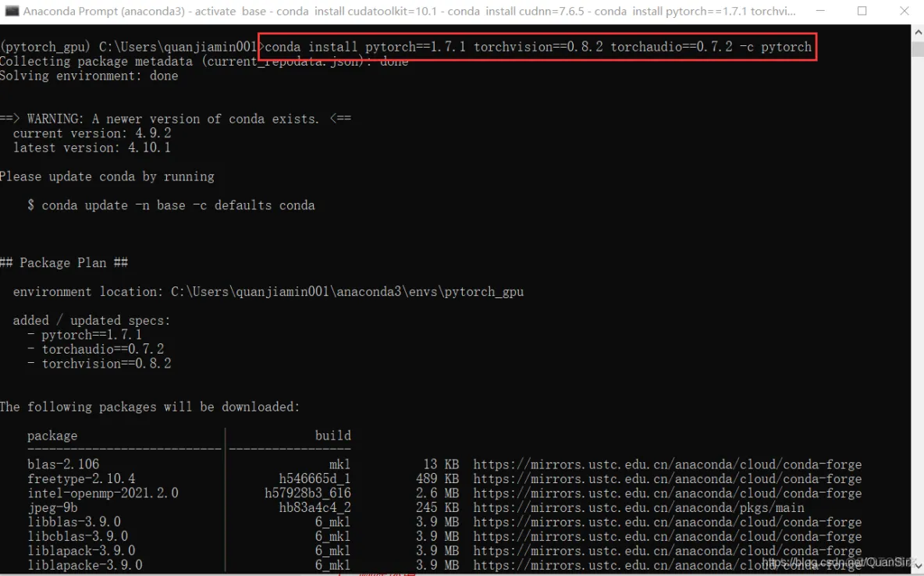Click the freetype-2.10.4 package name
Screen dimensions: 924x576
(81, 478)
